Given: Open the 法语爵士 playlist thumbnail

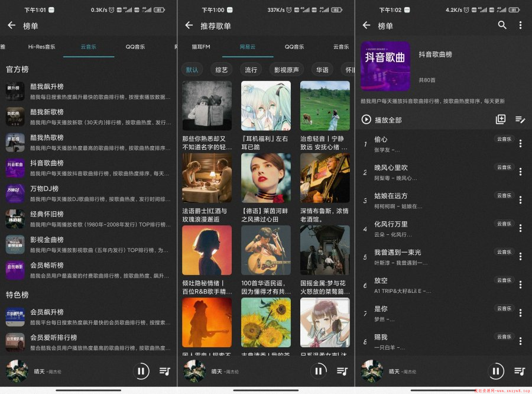Looking at the screenshot, I should [x=207, y=178].
